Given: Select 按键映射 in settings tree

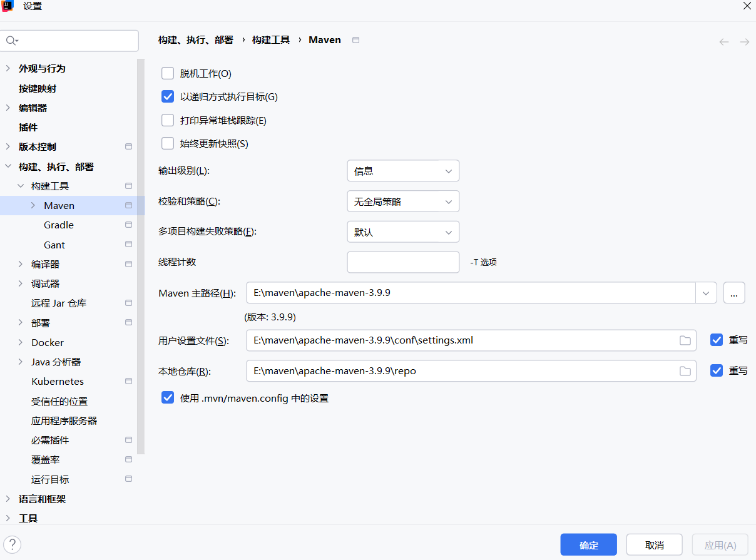Looking at the screenshot, I should [x=38, y=88].
